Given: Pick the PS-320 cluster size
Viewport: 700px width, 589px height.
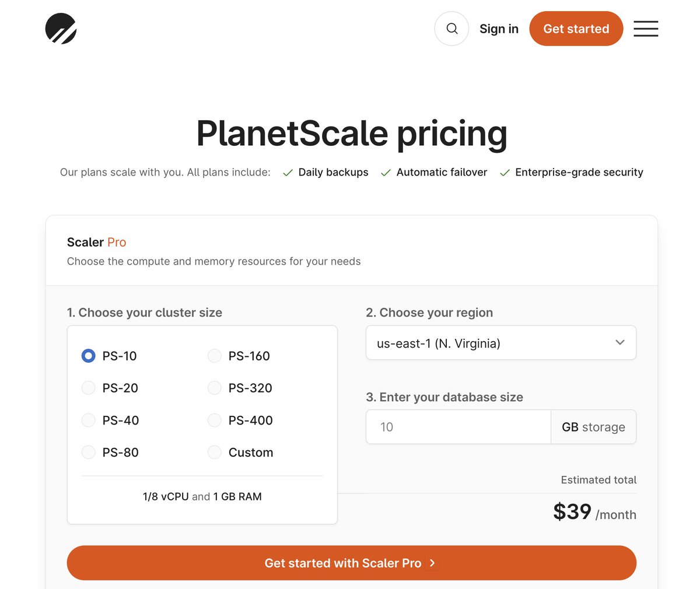Looking at the screenshot, I should pos(215,388).
